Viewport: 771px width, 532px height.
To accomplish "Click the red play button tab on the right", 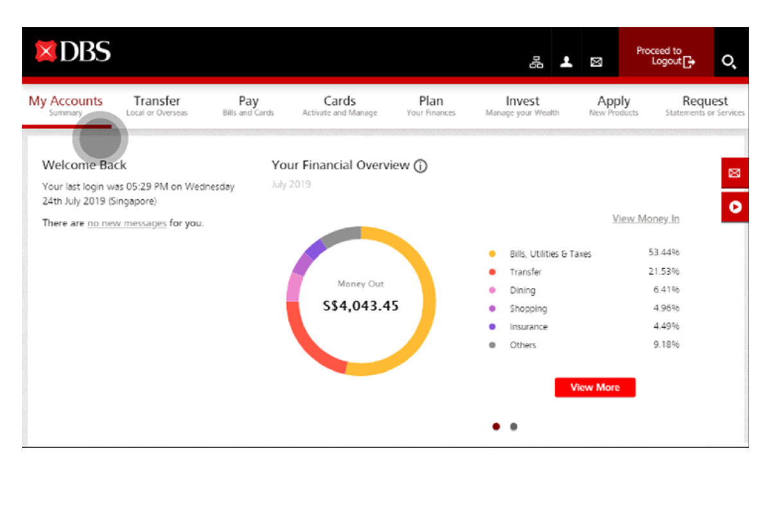I will pyautogui.click(x=734, y=207).
